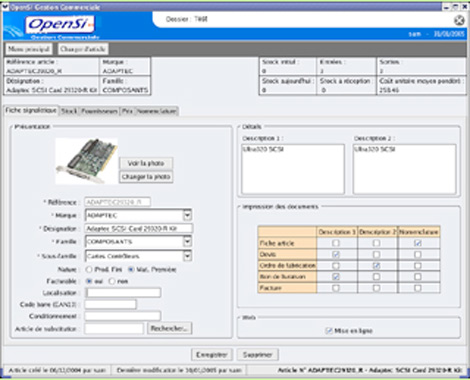Click the Dernière modification status bar entry

(x=179, y=370)
